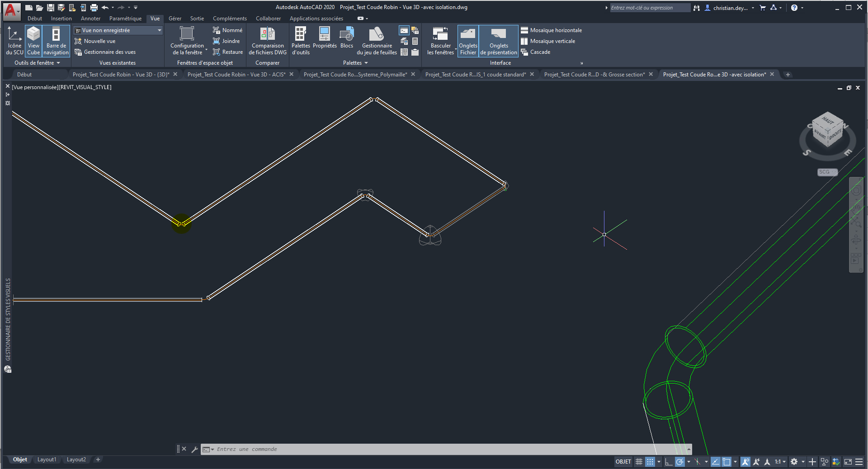Toggle grid display in status bar
Viewport: 868px width, 469px height.
point(639,462)
